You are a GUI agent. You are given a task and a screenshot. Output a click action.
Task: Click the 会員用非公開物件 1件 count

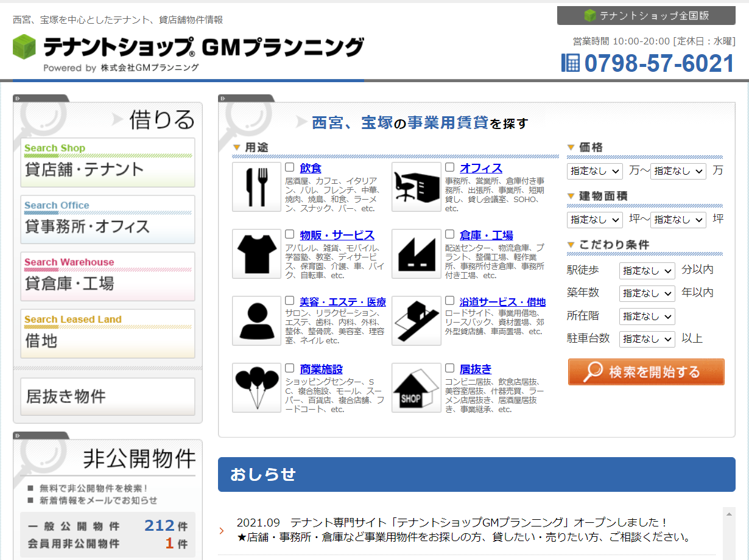coord(108,544)
